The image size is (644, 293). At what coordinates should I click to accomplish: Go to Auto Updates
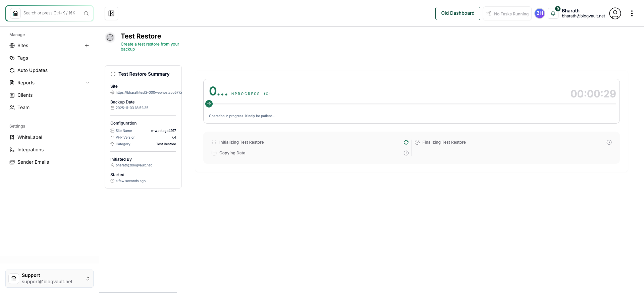(x=33, y=70)
